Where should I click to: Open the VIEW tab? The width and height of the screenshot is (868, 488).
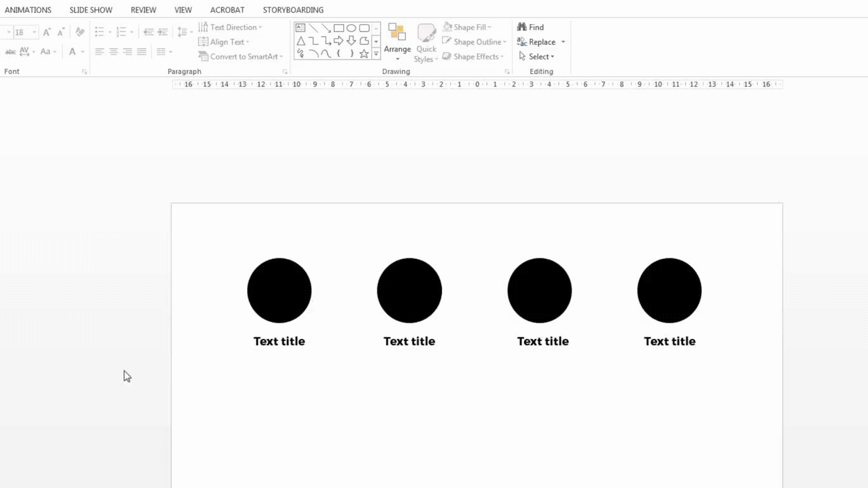click(x=183, y=10)
